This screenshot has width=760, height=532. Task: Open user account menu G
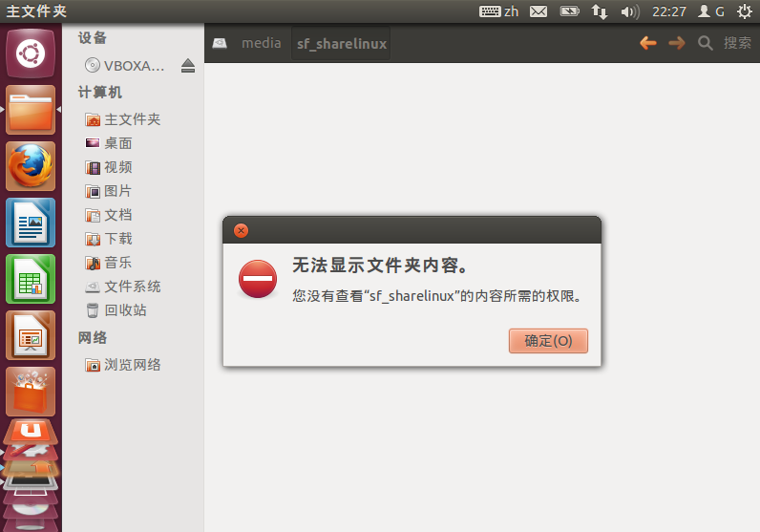pyautogui.click(x=711, y=11)
